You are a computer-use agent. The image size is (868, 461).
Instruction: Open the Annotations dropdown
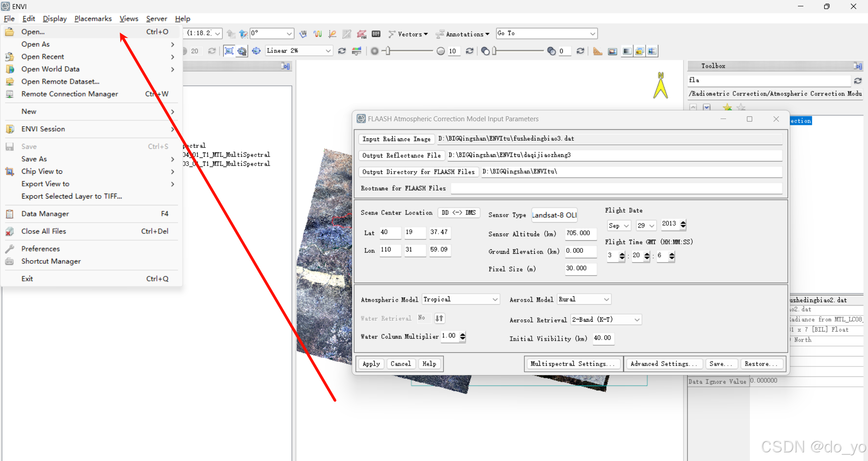tap(462, 34)
